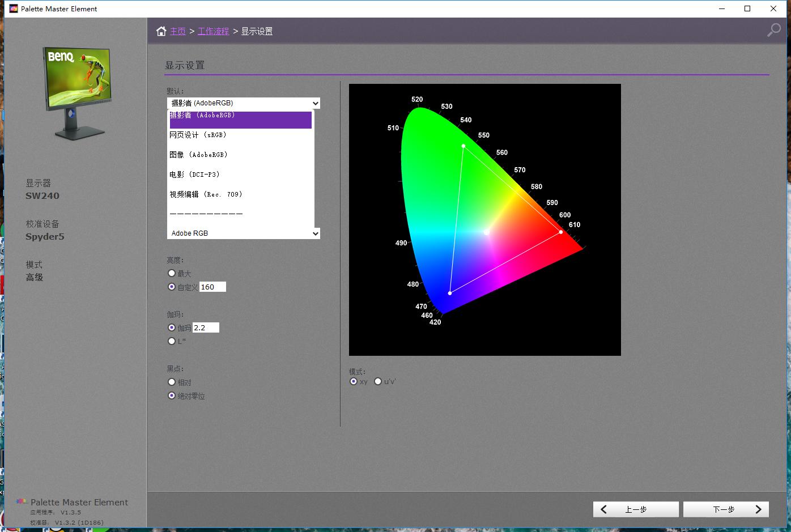The image size is (791, 532).
Task: Switch diagram mode to u'v'
Action: (378, 381)
